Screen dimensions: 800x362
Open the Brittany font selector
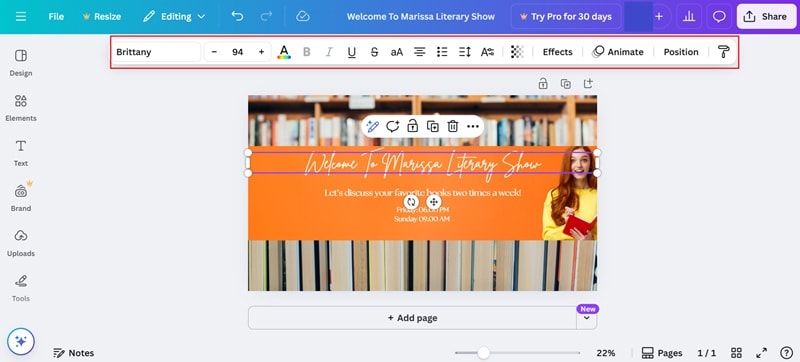click(x=156, y=52)
